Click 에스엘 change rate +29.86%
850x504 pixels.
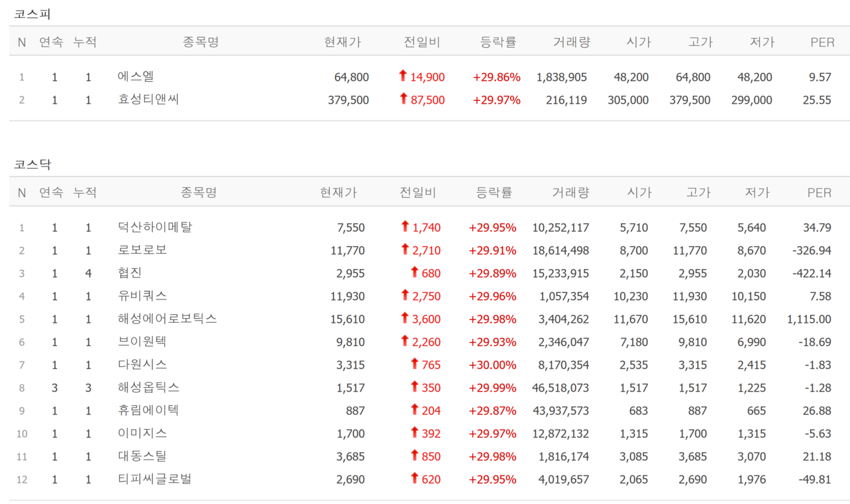497,77
